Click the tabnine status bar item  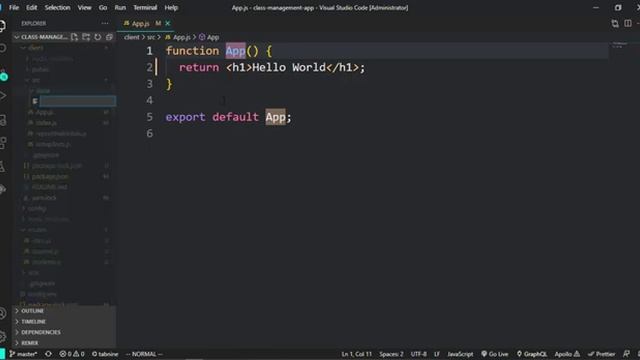[105, 354]
